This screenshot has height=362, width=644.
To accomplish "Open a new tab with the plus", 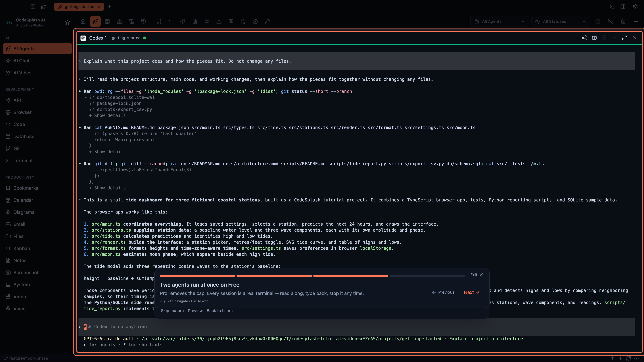I will point(109,7).
